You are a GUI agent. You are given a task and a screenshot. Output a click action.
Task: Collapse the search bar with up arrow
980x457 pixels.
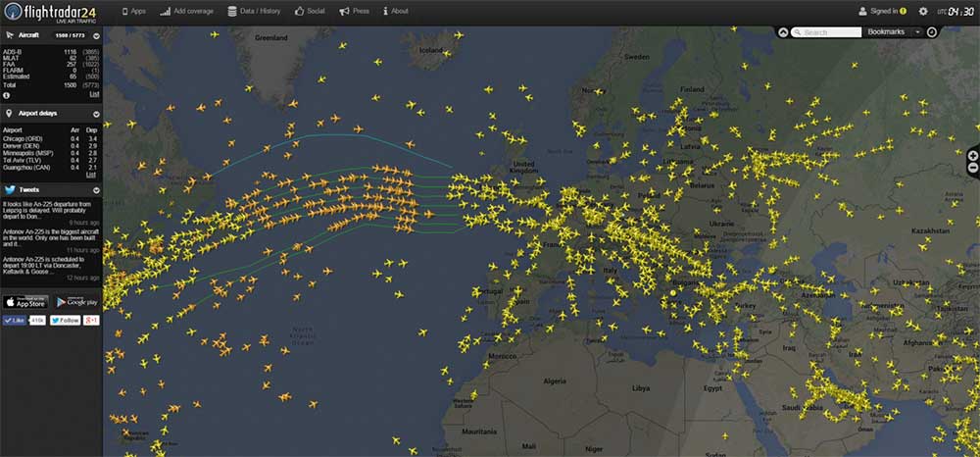click(x=783, y=32)
